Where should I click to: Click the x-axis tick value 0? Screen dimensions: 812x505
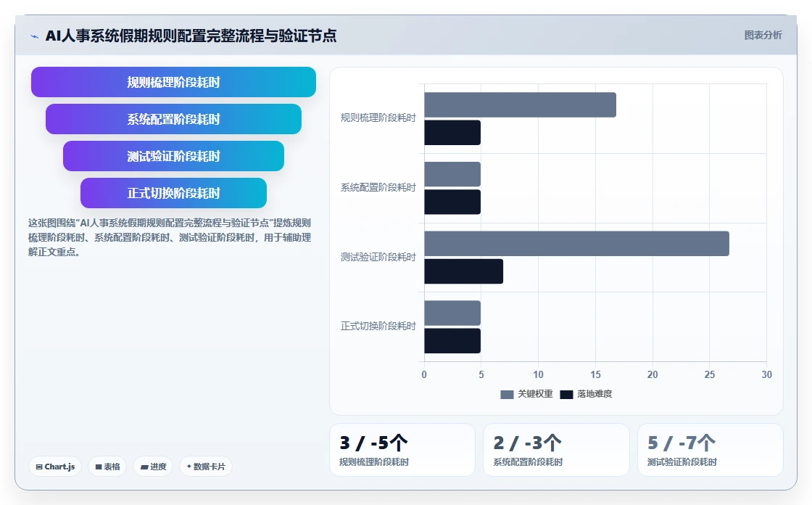(424, 374)
